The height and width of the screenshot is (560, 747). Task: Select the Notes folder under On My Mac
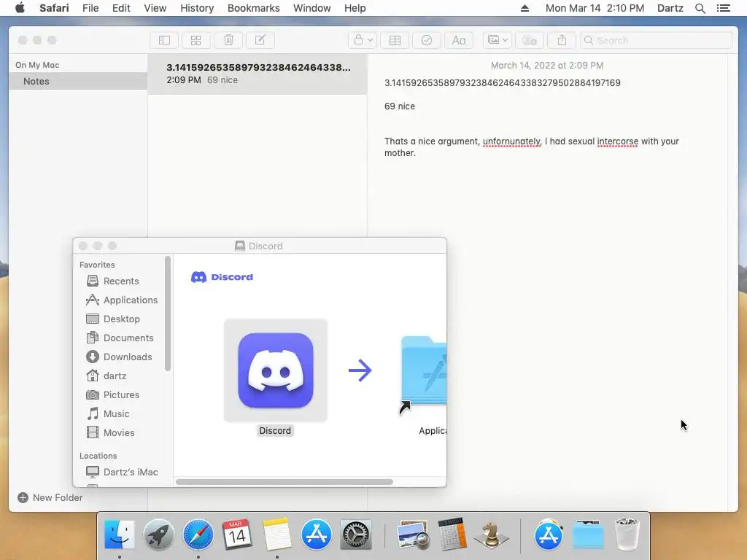77,82
